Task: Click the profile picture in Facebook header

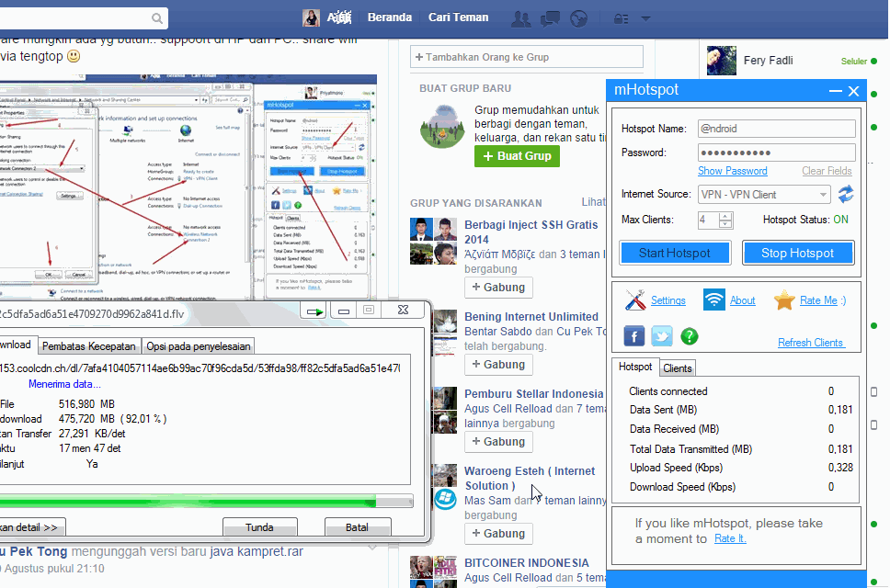Action: [x=311, y=18]
